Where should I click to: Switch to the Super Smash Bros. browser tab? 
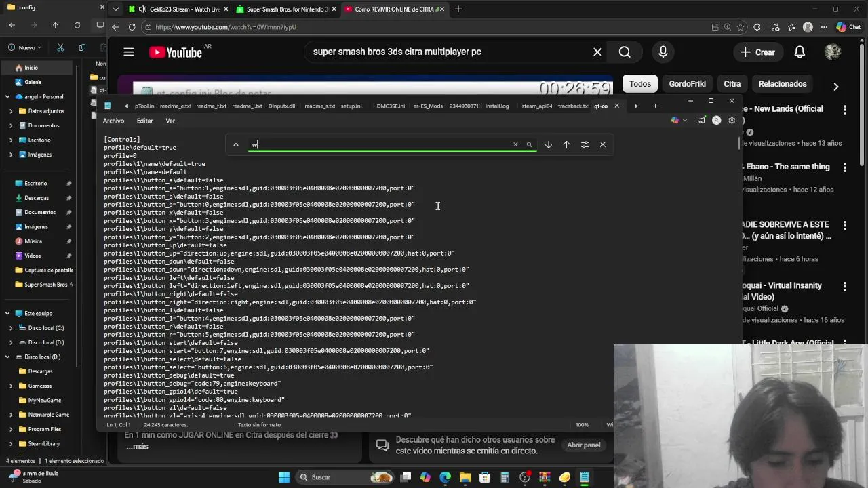[x=285, y=9]
